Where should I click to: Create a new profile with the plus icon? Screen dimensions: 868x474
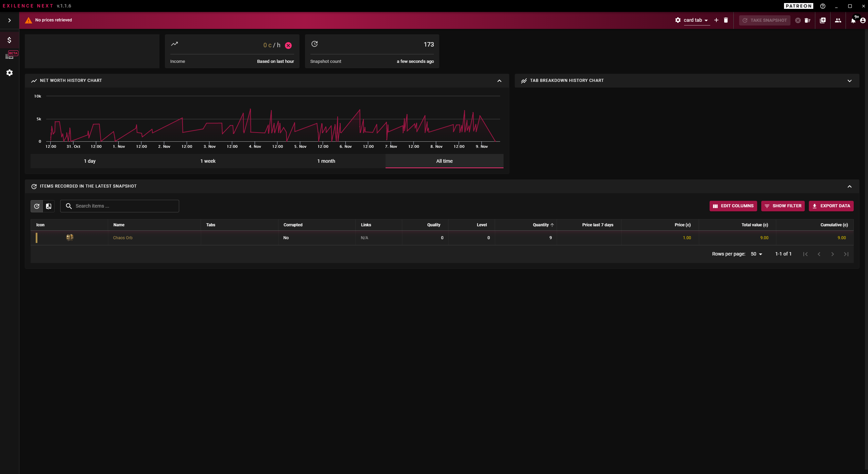click(x=716, y=20)
